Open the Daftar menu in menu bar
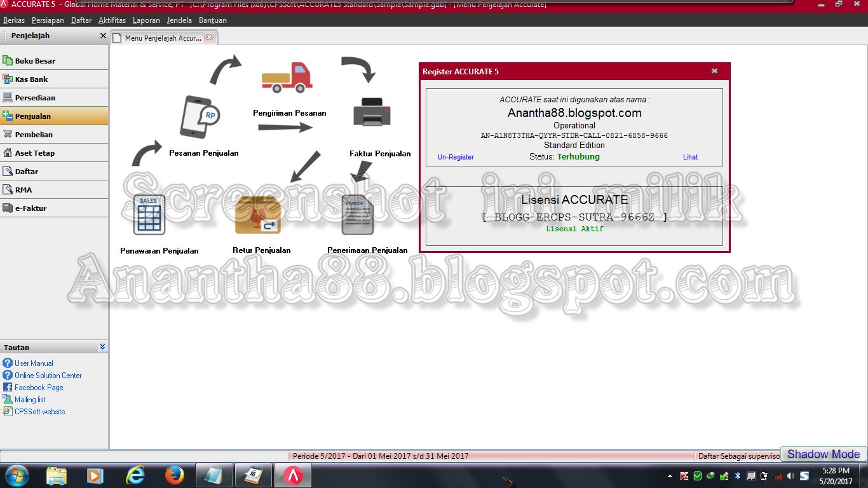This screenshot has height=488, width=868. 81,20
